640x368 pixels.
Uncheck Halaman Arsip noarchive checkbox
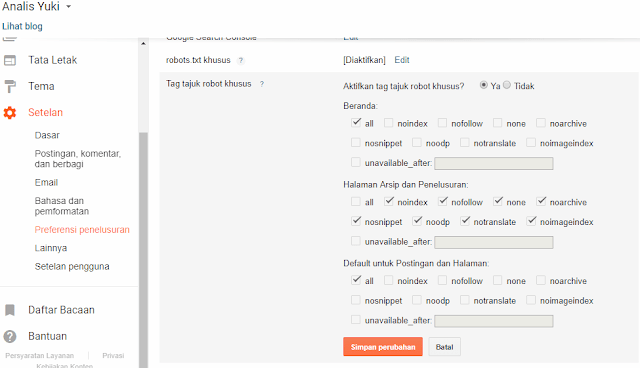pyautogui.click(x=541, y=202)
